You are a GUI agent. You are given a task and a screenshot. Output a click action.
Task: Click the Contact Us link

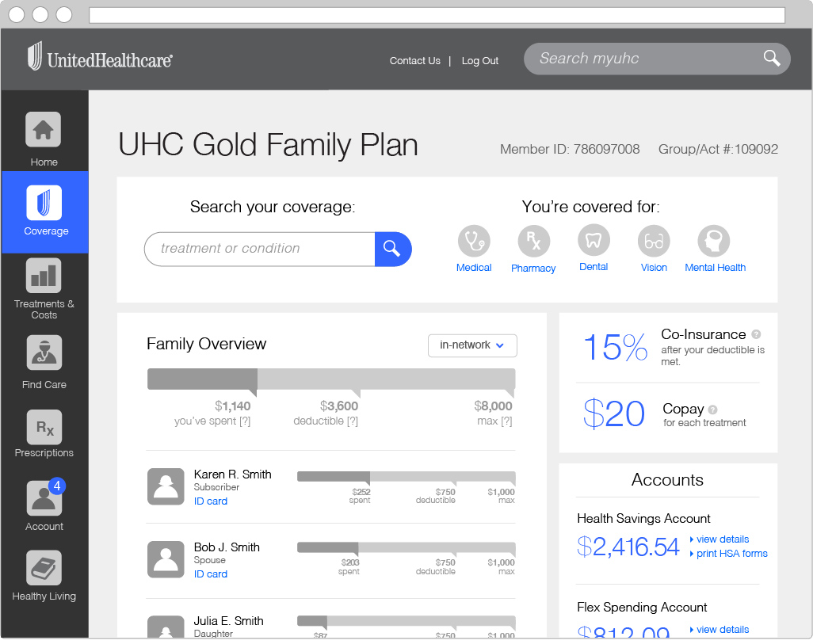point(414,61)
